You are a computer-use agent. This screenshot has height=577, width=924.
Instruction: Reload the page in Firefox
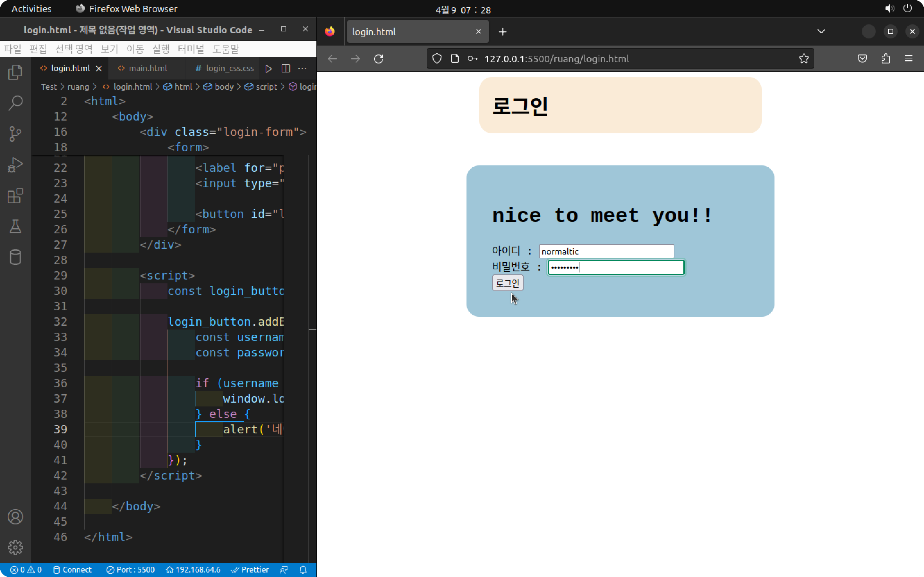(378, 59)
